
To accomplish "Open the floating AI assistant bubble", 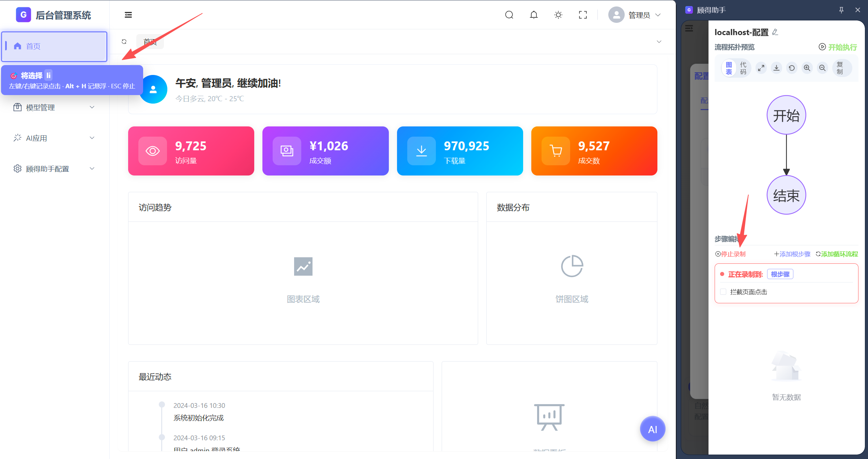I will [652, 429].
